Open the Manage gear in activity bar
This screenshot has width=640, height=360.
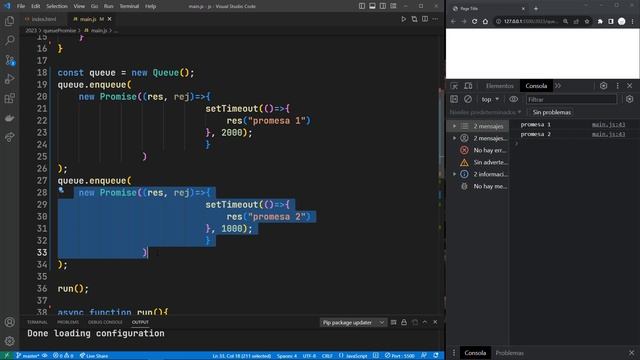coord(9,341)
